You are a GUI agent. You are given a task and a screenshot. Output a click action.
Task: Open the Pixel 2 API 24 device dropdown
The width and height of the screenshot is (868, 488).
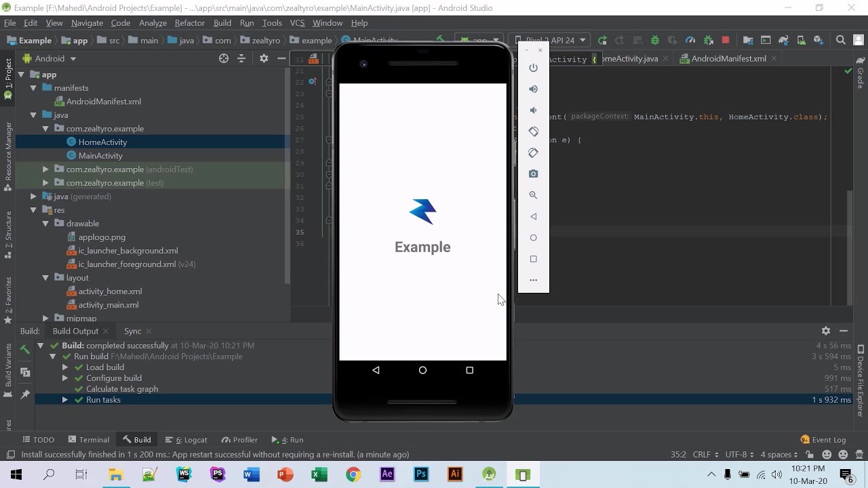point(551,40)
